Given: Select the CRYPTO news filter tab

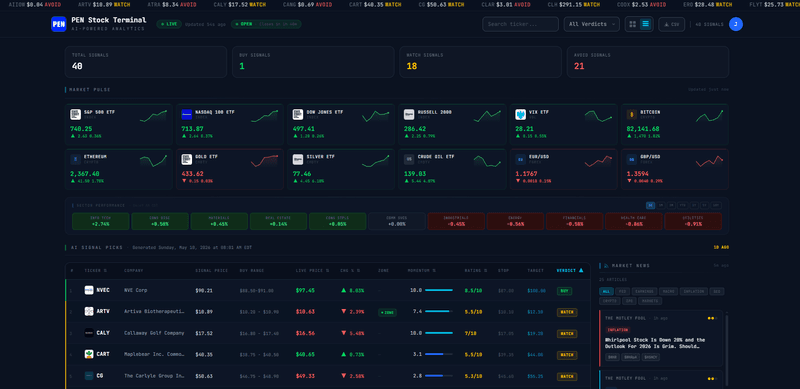Looking at the screenshot, I should (609, 301).
